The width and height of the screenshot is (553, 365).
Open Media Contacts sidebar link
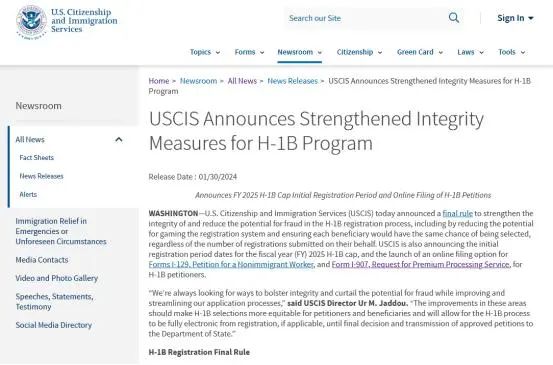42,260
